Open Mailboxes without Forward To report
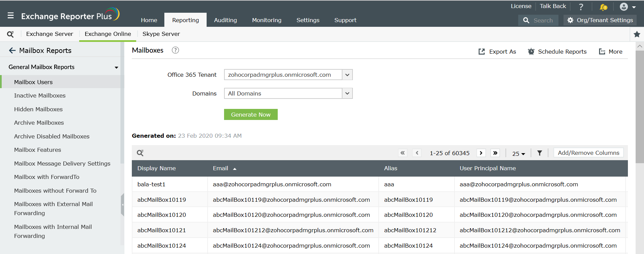Viewport: 644px width, 254px height. [x=55, y=191]
